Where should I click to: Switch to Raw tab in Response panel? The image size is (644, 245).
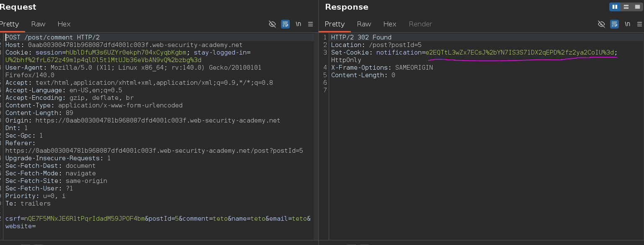[x=364, y=24]
